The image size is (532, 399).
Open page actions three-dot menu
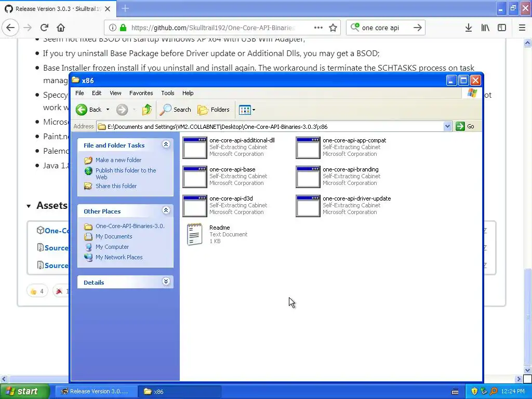tap(318, 28)
